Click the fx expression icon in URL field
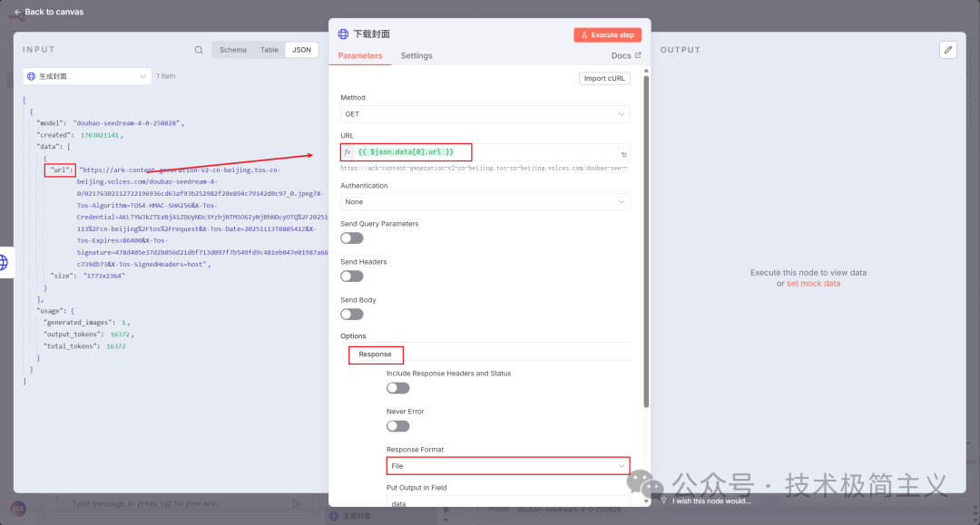This screenshot has width=980, height=525. pos(348,152)
